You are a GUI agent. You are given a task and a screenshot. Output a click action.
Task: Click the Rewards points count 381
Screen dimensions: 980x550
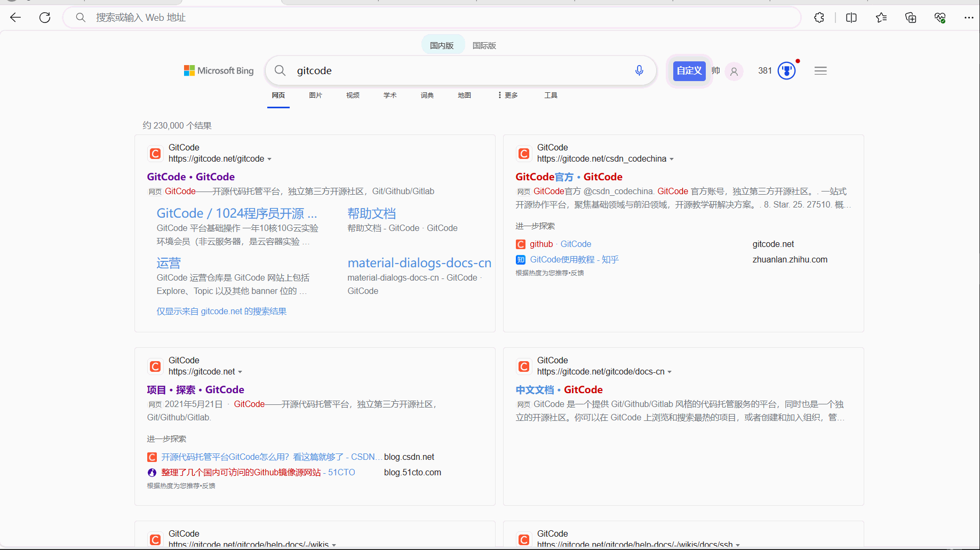tap(765, 70)
